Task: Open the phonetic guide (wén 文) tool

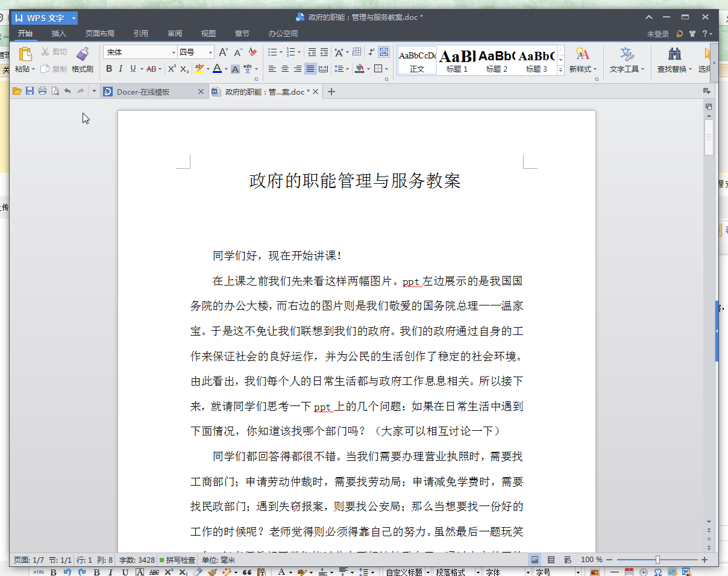Action: pos(248,69)
